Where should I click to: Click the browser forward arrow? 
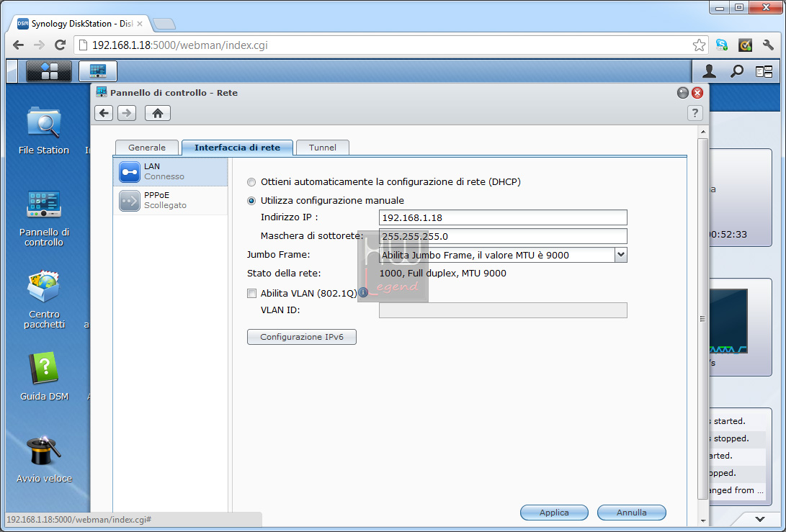[x=39, y=45]
